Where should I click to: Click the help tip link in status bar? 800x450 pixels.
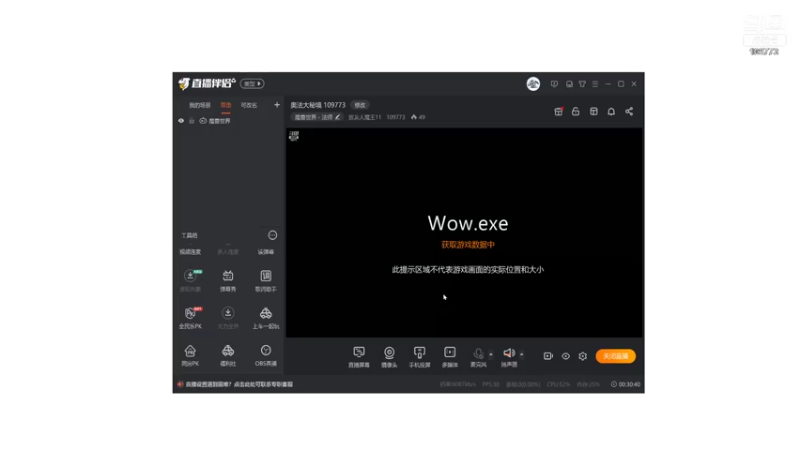(x=238, y=384)
